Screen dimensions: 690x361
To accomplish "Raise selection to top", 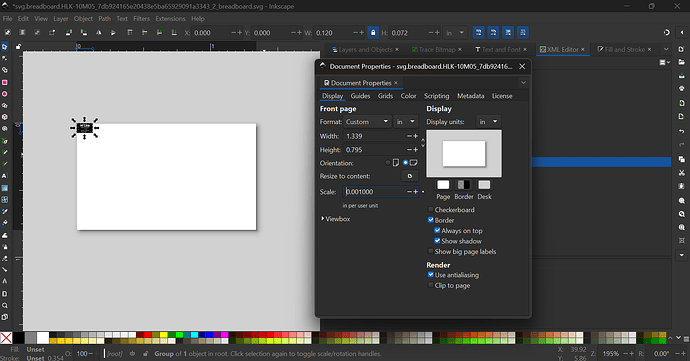I will click(130, 33).
